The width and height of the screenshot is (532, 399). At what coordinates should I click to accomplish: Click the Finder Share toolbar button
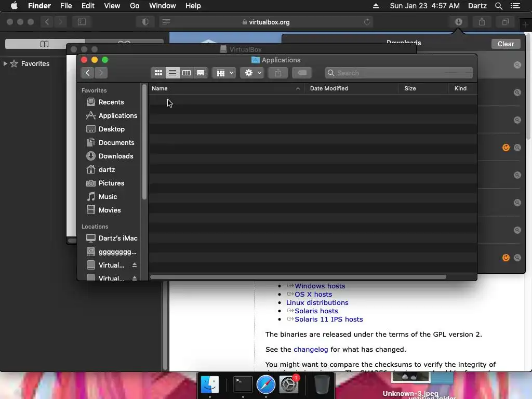coord(278,73)
